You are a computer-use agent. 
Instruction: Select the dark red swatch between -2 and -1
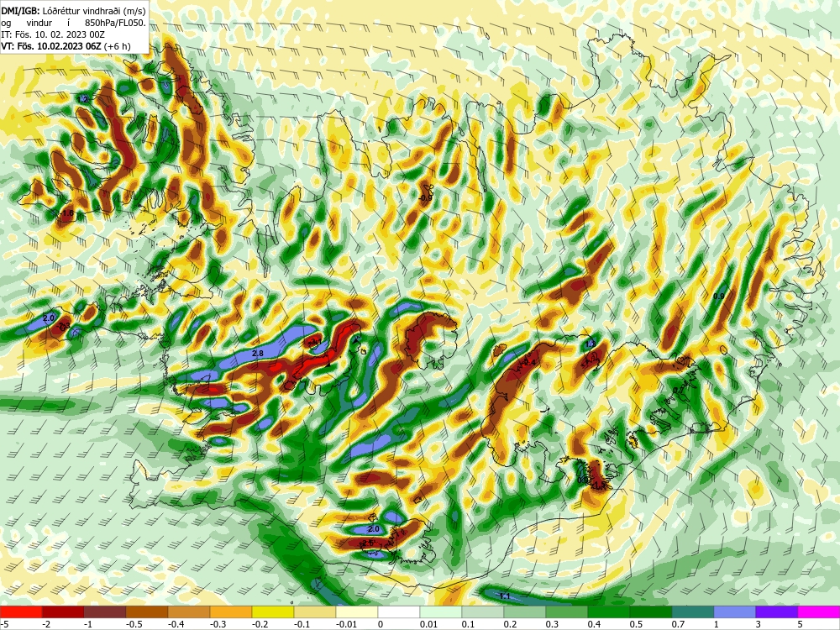(63, 612)
